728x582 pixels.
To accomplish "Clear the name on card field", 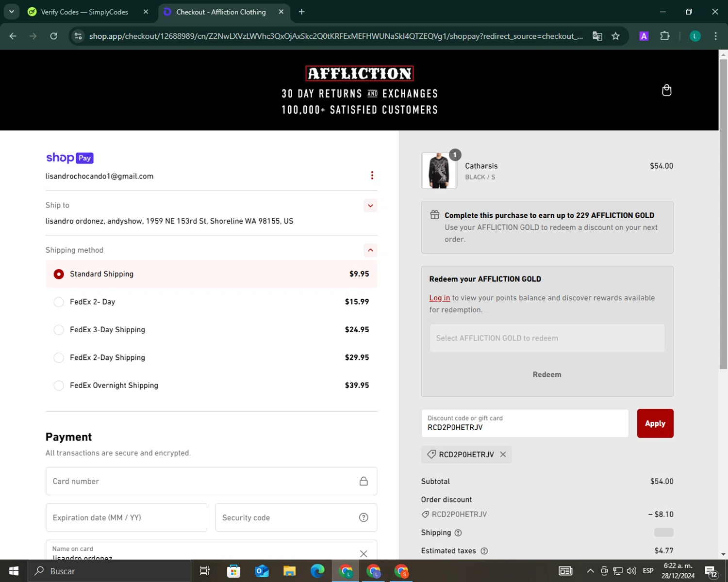I will pos(364,553).
